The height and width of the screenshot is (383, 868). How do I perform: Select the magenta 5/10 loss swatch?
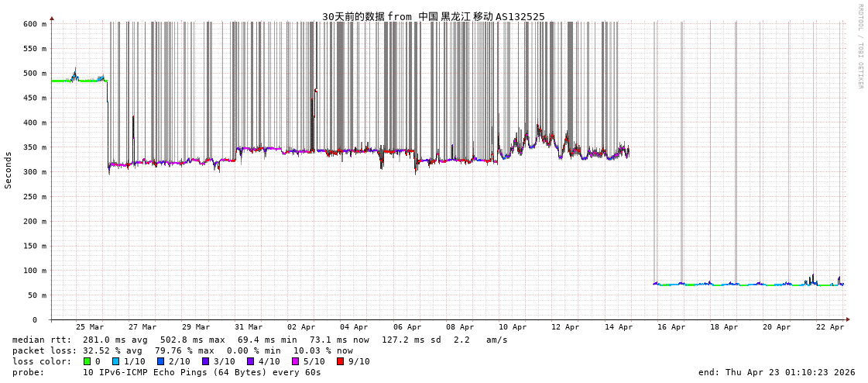click(296, 361)
